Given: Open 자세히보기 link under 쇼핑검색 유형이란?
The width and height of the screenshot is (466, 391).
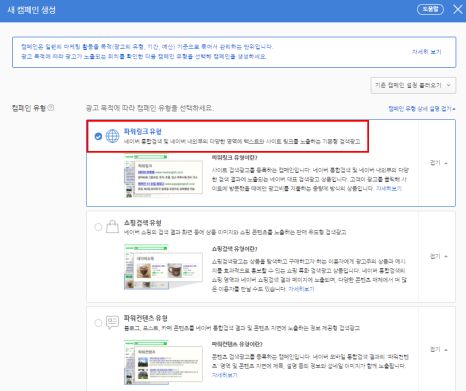Looking at the screenshot, I should (301, 289).
